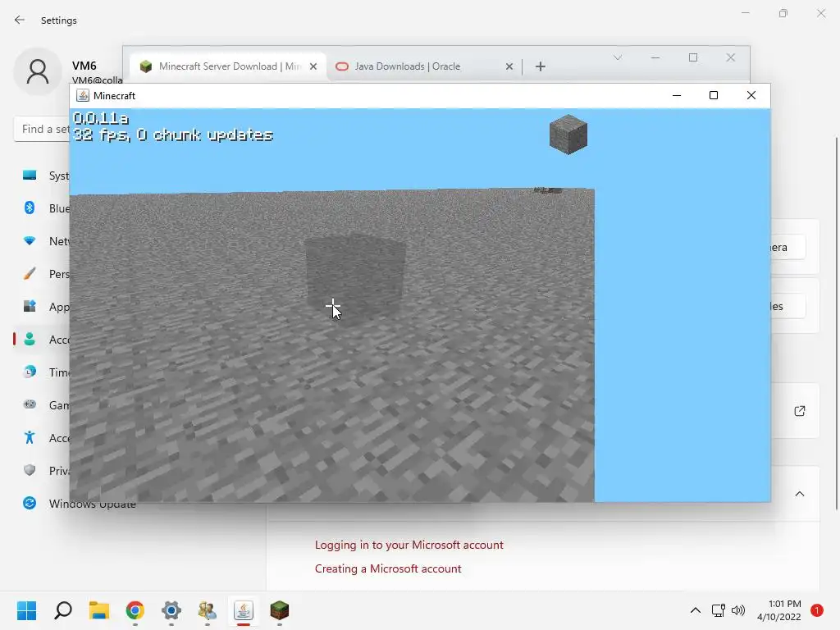
Task: Minimize the Minecraft window
Action: 677,95
